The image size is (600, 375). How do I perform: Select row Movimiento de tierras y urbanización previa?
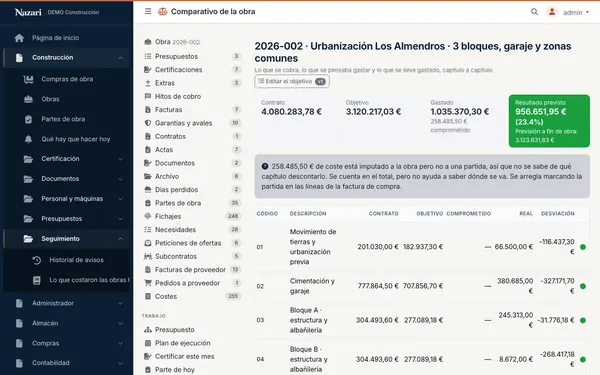[x=422, y=247]
